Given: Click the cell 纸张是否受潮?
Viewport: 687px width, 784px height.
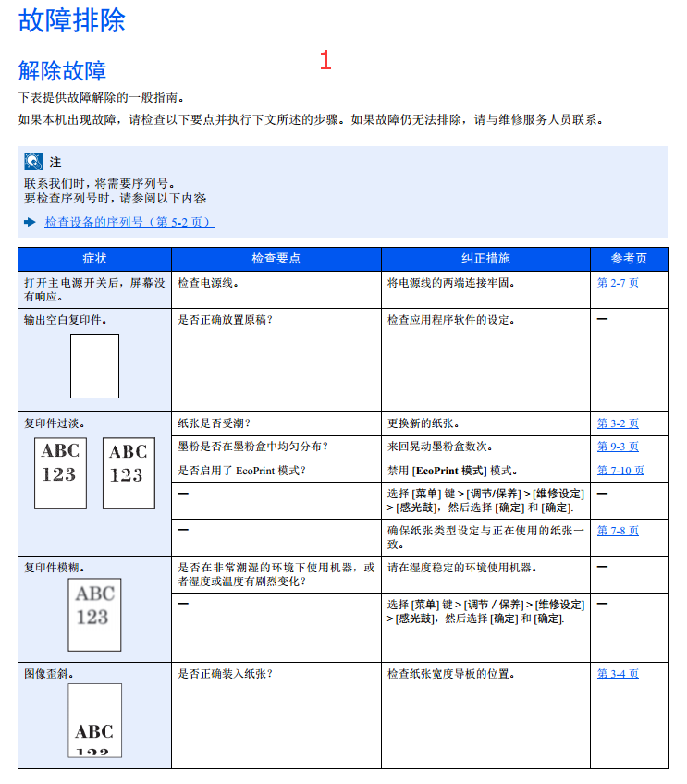Looking at the screenshot, I should 276,424.
